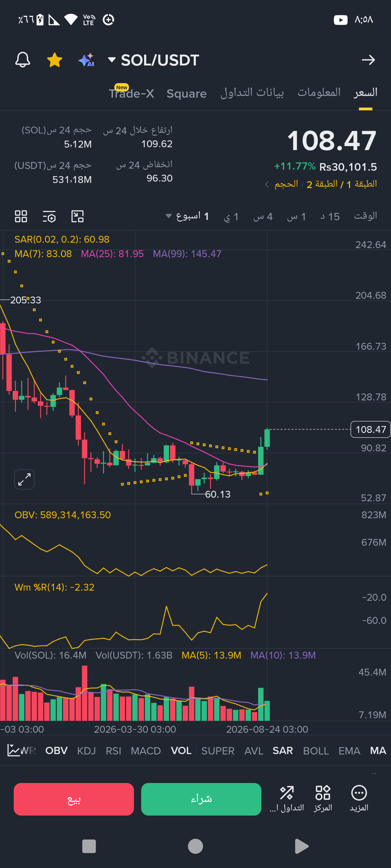Select the 15 د interval

[x=330, y=217]
